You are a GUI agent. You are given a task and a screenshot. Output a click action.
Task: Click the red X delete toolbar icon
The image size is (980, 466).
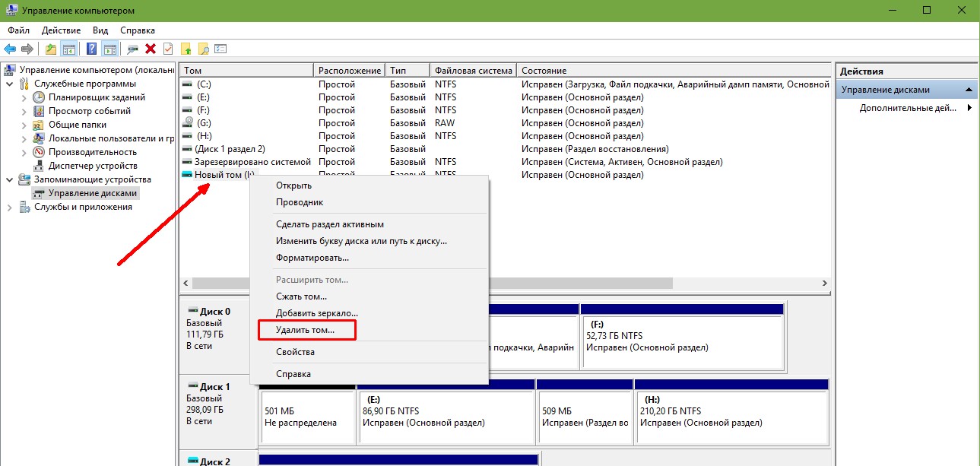(x=151, y=49)
